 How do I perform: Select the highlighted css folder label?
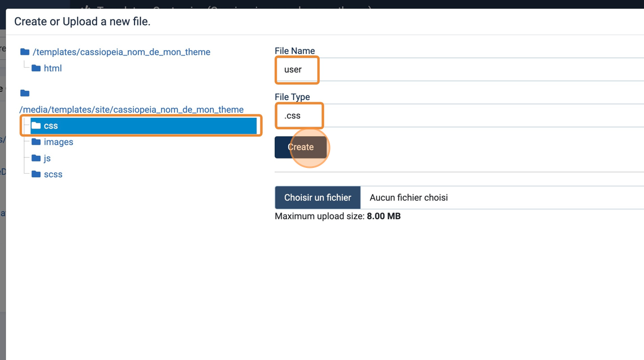pos(51,125)
